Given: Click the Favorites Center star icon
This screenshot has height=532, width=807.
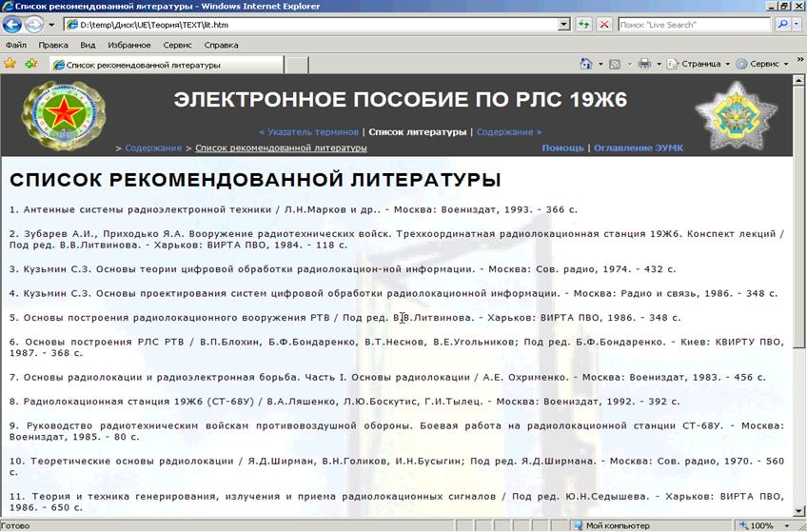Looking at the screenshot, I should coord(10,64).
